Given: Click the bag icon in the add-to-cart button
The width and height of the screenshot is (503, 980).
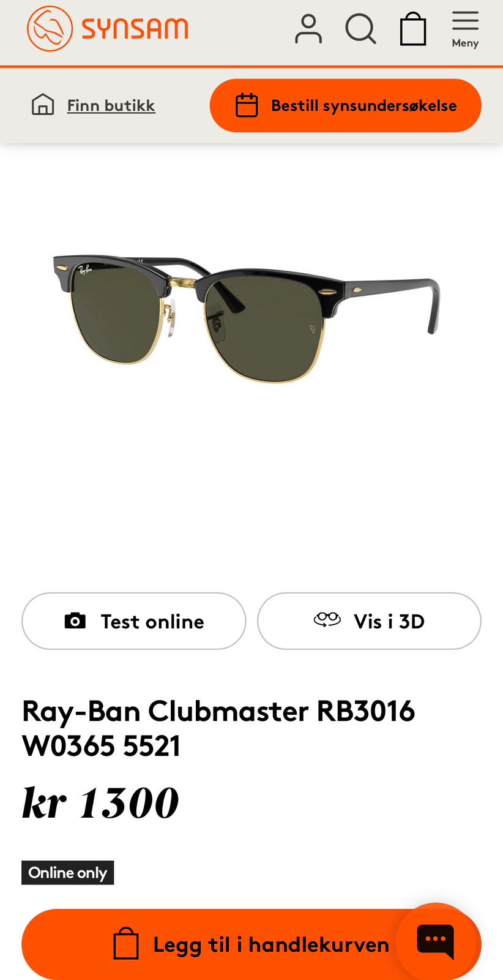Looking at the screenshot, I should tap(126, 944).
